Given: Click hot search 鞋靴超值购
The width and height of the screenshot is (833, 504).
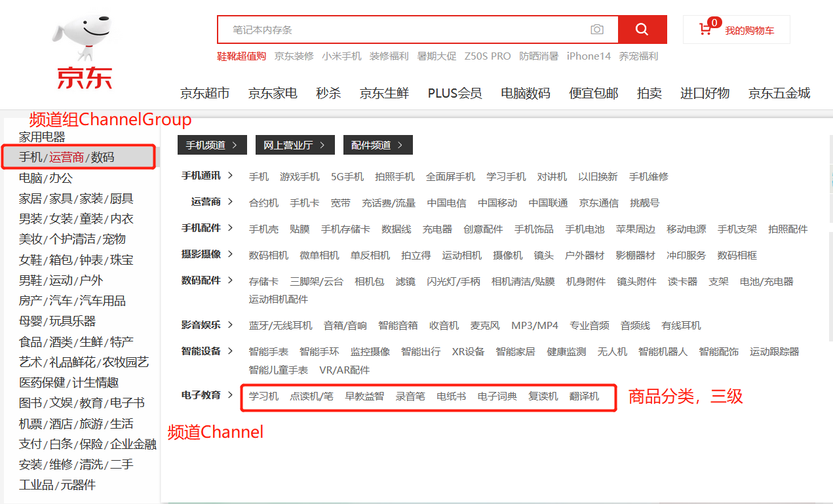Looking at the screenshot, I should click(x=242, y=56).
